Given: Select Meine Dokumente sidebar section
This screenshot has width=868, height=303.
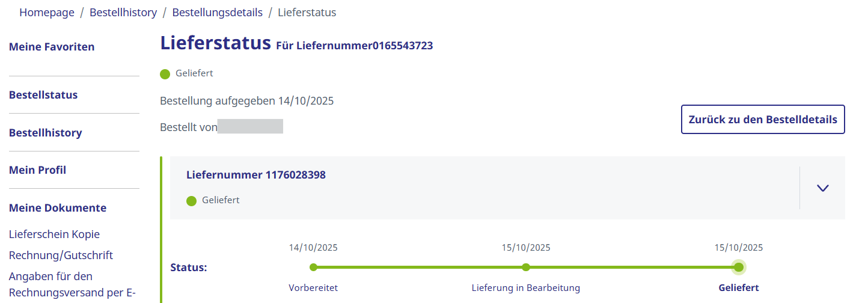Looking at the screenshot, I should click(58, 208).
